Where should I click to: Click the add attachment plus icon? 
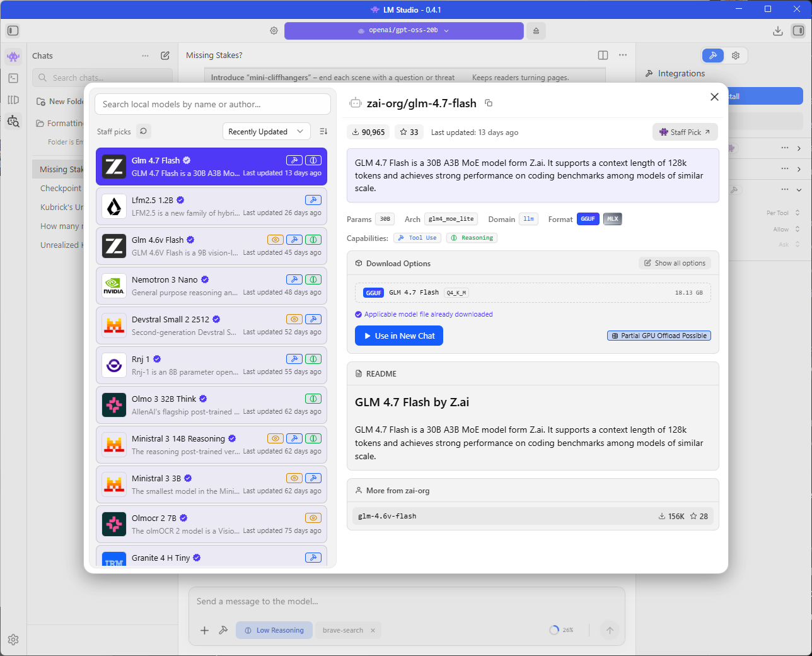tap(204, 630)
